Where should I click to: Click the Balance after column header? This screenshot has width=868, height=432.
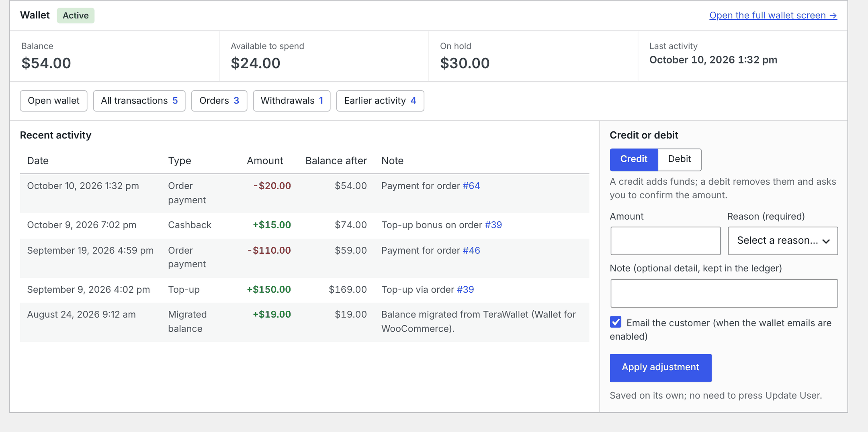point(336,161)
